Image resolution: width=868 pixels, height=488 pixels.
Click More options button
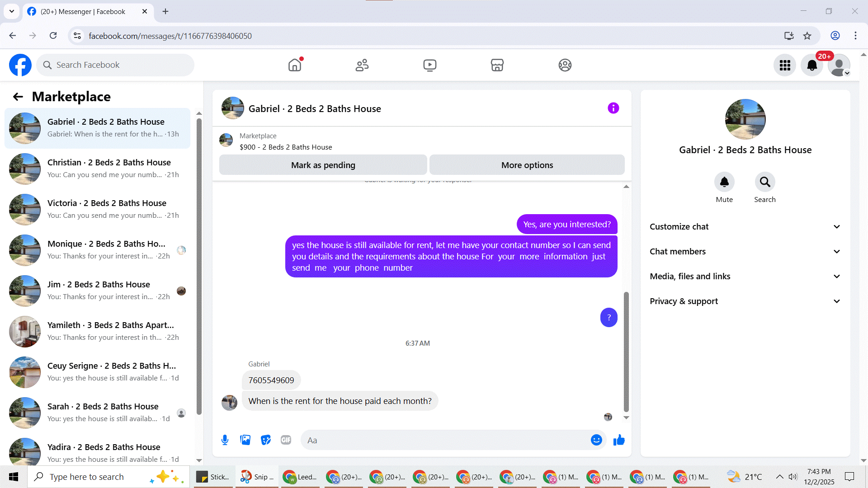[527, 165]
